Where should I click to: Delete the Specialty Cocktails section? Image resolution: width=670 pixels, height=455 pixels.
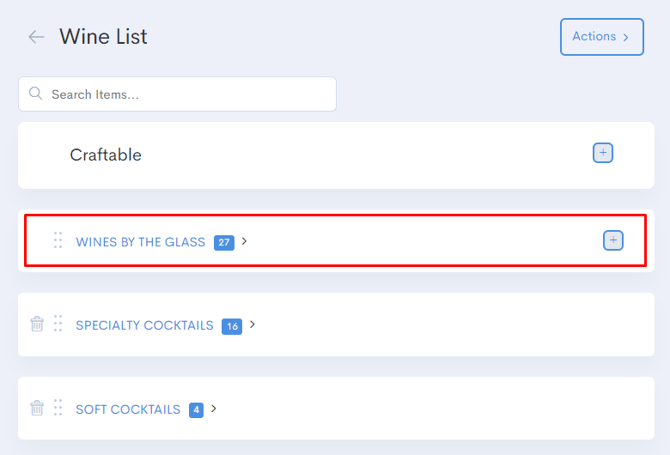click(x=37, y=324)
